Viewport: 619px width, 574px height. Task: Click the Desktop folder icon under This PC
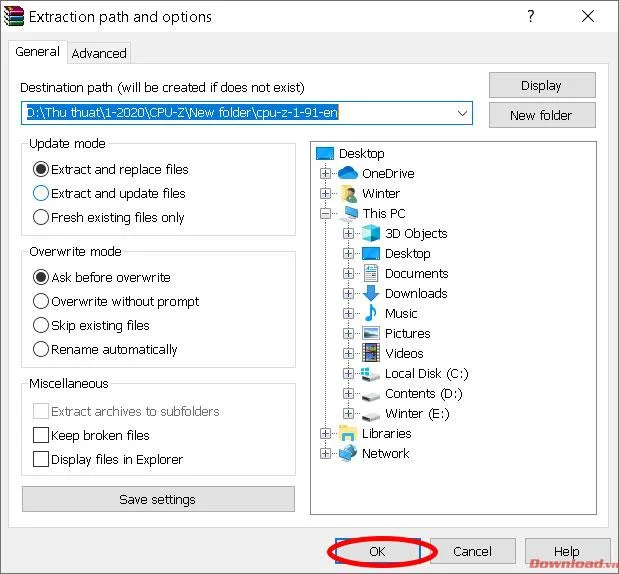[x=371, y=254]
